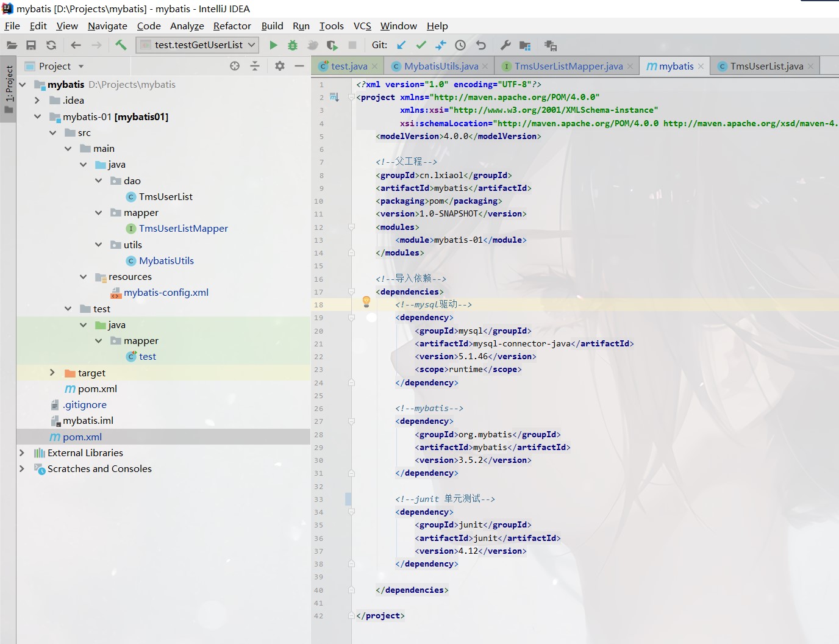Select mybatis-config.xml in project tree
Image resolution: width=839 pixels, height=644 pixels.
[x=166, y=292]
